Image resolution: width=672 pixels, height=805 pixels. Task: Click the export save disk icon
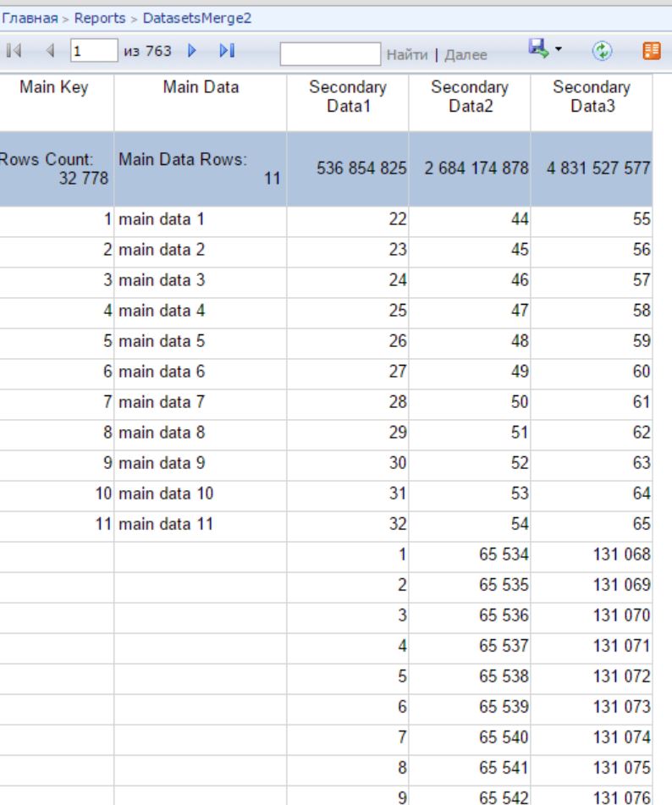click(538, 49)
